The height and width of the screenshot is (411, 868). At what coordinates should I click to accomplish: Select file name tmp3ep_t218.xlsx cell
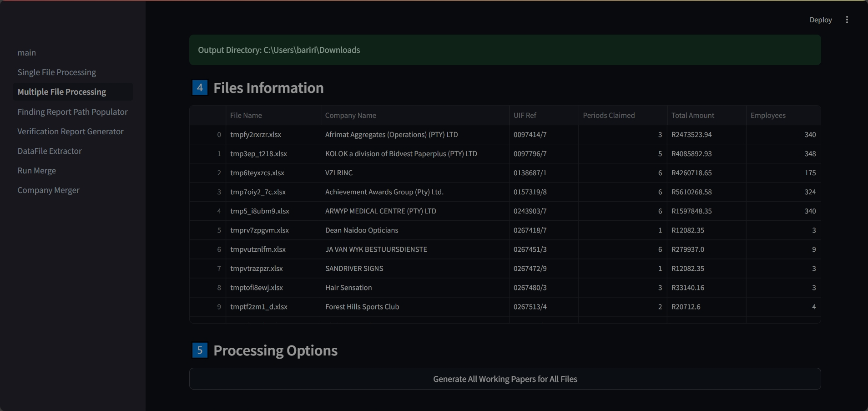(x=273, y=154)
